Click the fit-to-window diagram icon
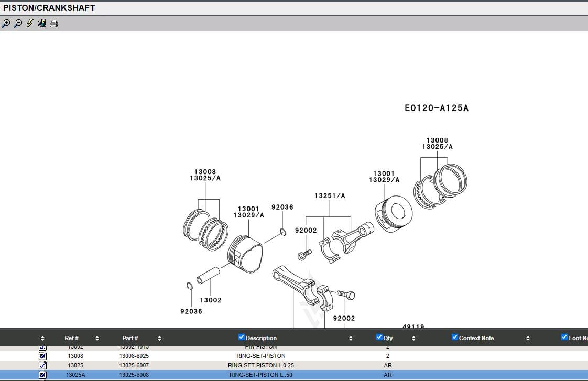Image resolution: width=588 pixels, height=381 pixels. 42,24
